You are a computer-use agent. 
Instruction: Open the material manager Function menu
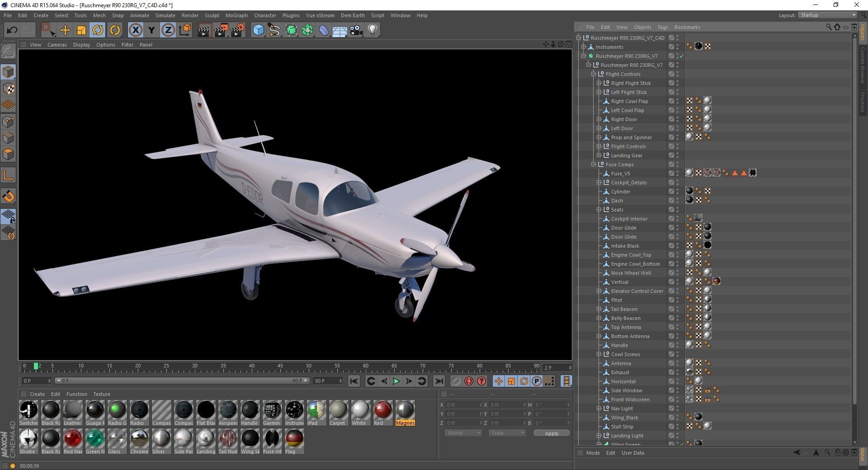76,394
